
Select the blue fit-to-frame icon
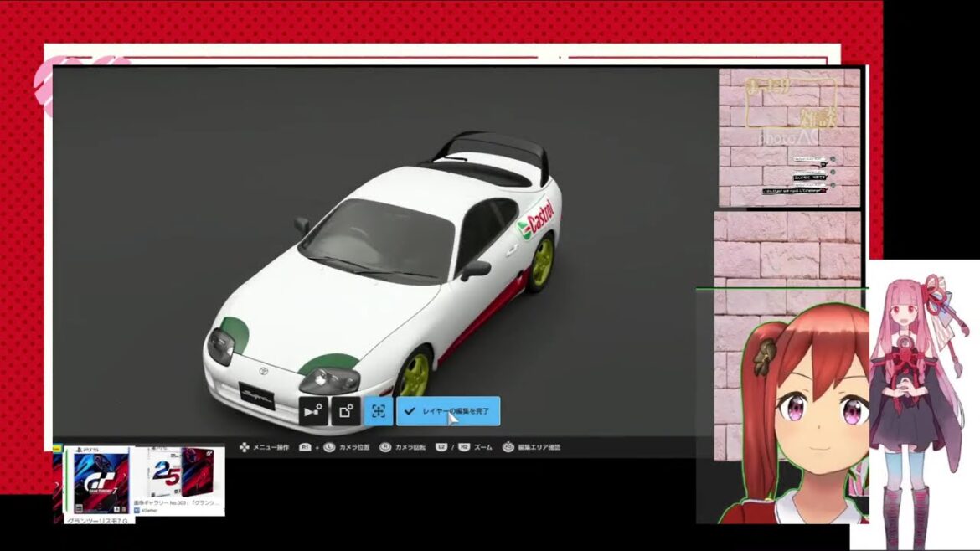[x=378, y=411]
